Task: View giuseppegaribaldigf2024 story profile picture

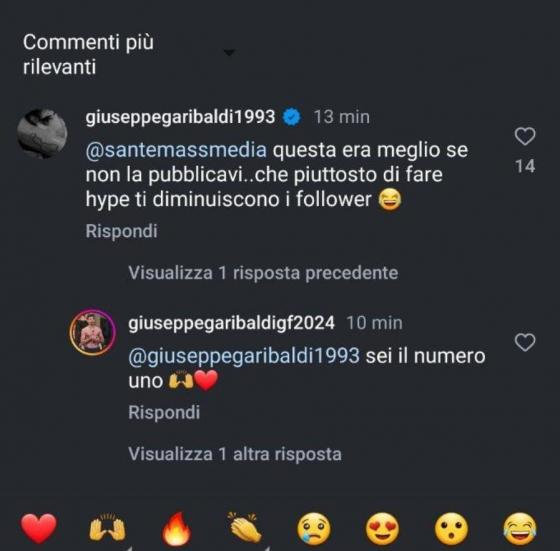Action: [x=92, y=333]
